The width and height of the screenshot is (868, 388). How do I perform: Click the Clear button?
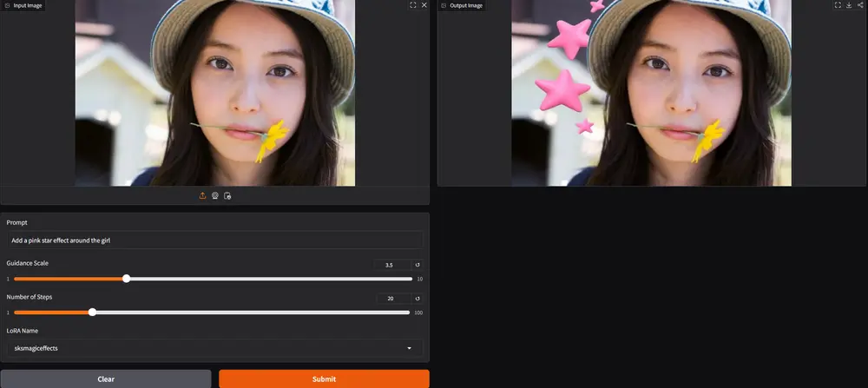(x=106, y=379)
